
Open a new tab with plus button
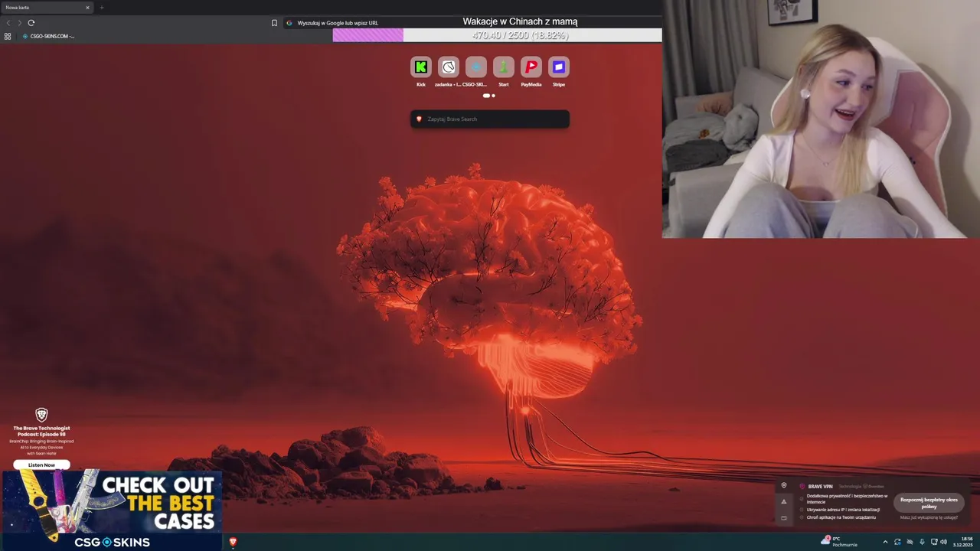coord(101,7)
